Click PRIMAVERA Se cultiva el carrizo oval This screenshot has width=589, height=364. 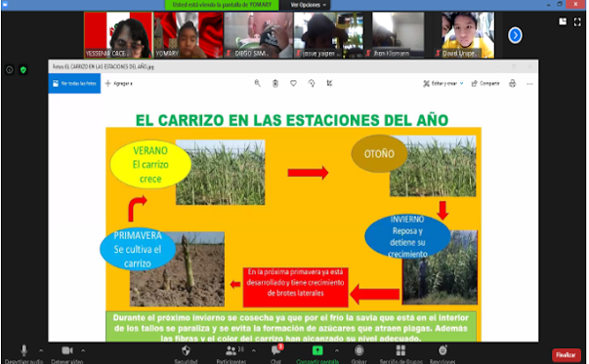pos(138,249)
